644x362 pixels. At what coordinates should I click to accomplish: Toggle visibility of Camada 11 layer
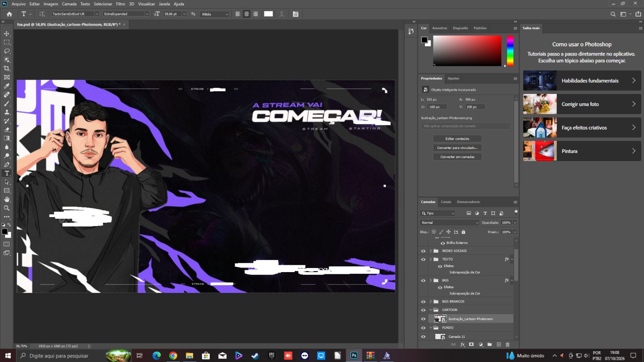(423, 336)
